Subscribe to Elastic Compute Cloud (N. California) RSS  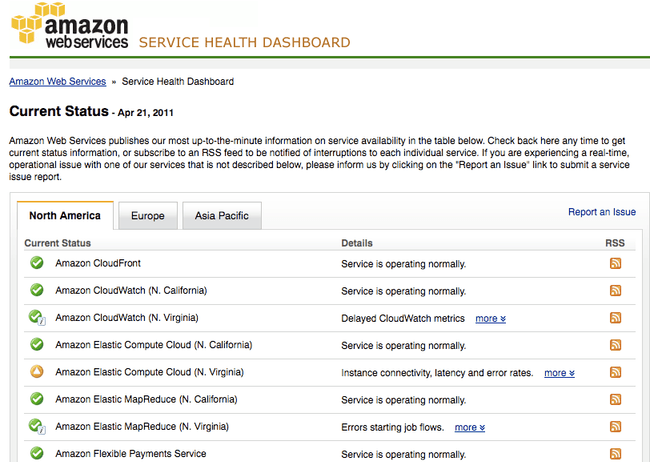point(616,345)
